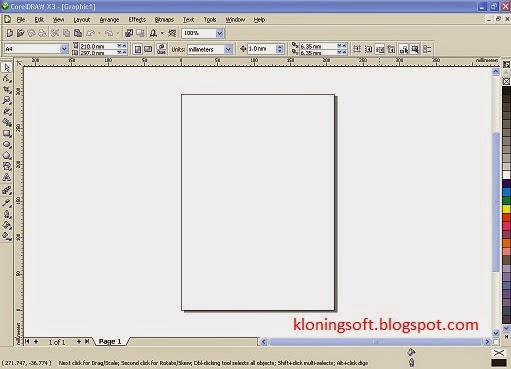This screenshot has width=511, height=369.
Task: Toggle Draw Complex Objects when moving
Action: pos(404,49)
